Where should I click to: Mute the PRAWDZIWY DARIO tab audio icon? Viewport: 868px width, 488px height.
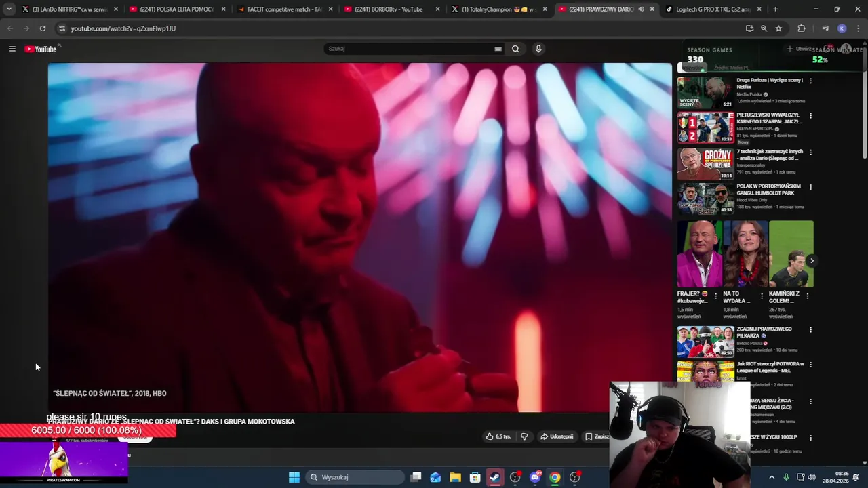[x=641, y=9]
